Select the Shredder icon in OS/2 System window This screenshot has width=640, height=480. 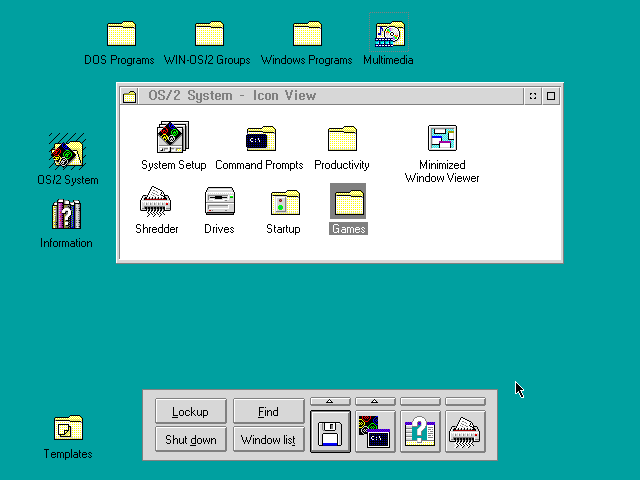point(155,201)
